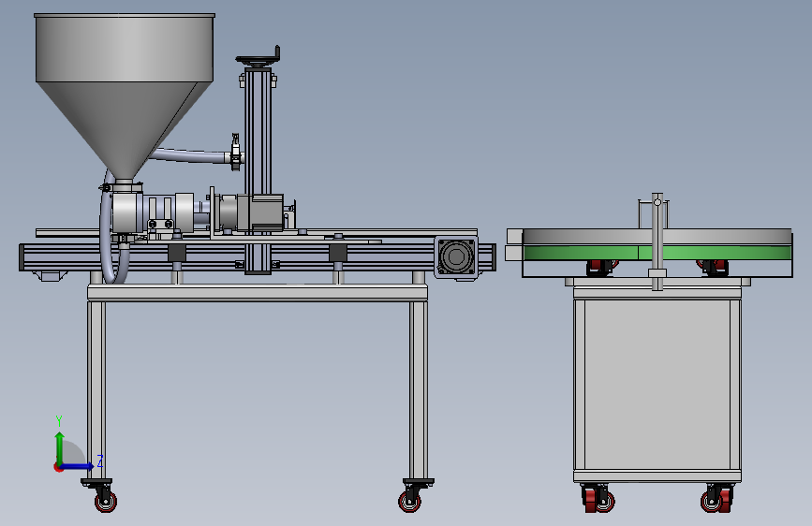Select the table frame's horizontal crossbeam
The width and height of the screenshot is (812, 526).
(258, 293)
